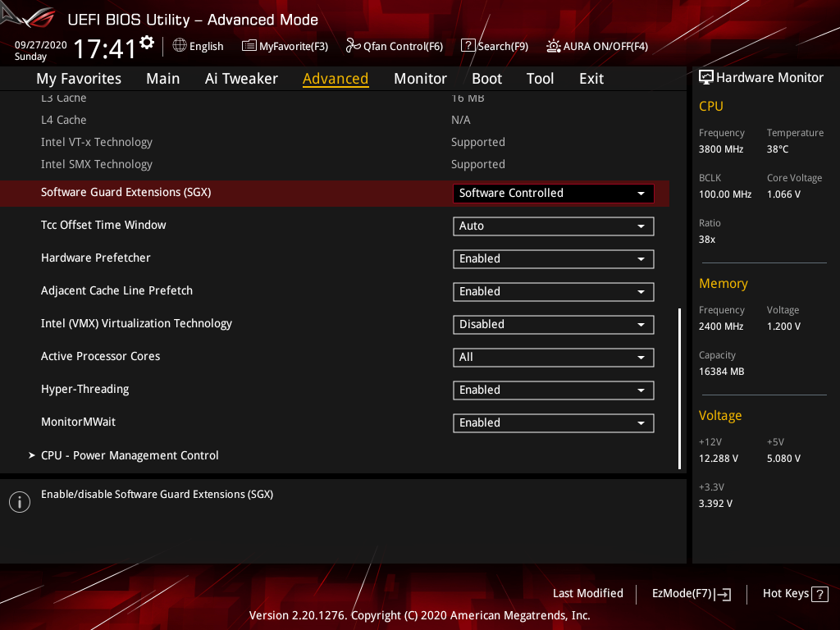Open Intel VMX Virtualization Technology dropdown

554,325
